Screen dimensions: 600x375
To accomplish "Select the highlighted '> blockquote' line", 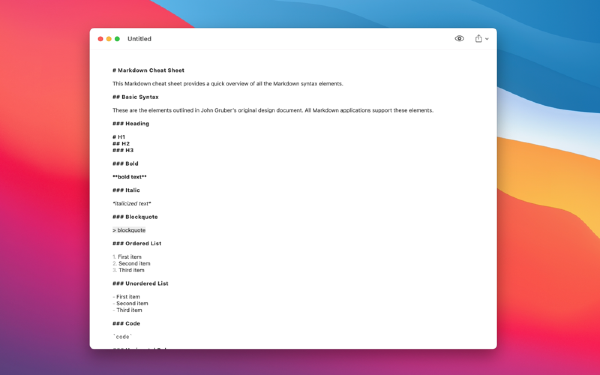I will tap(129, 230).
